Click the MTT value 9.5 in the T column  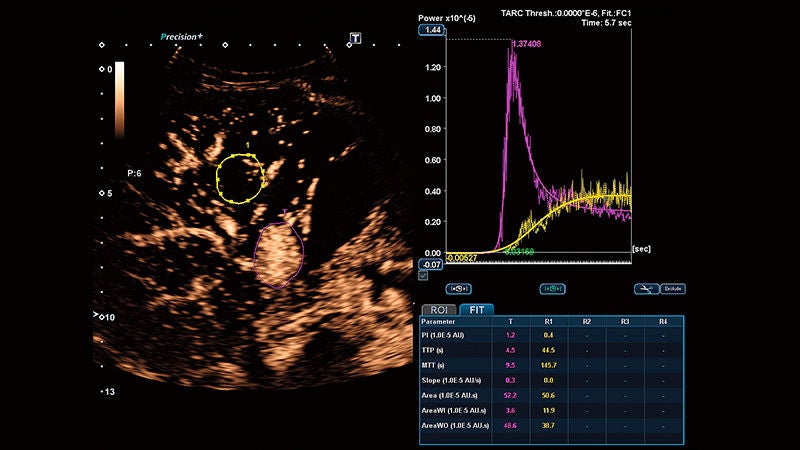coord(510,365)
